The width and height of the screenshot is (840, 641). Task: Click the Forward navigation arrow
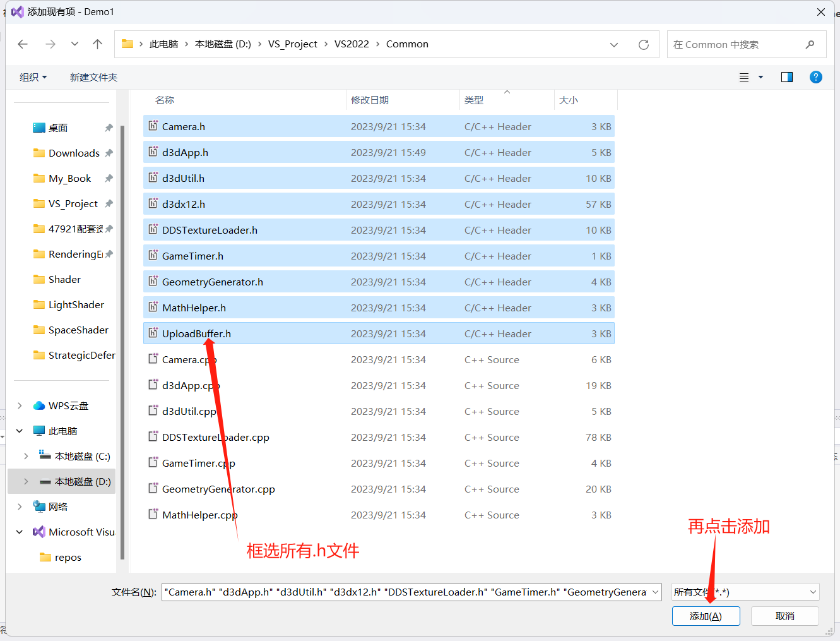click(50, 44)
